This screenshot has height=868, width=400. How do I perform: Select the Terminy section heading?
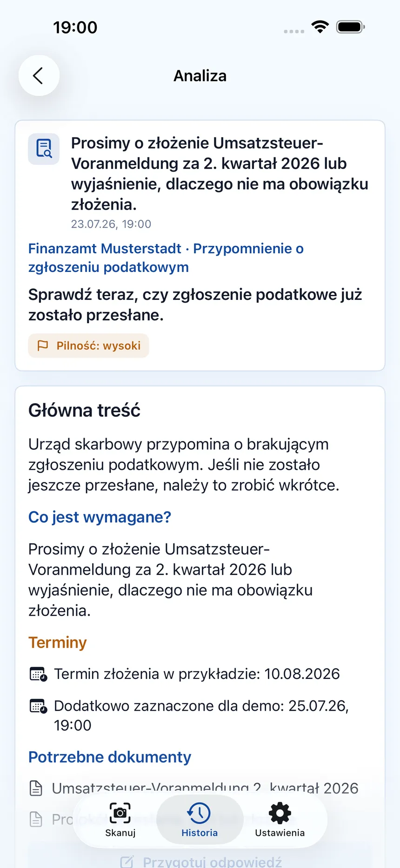point(57,642)
